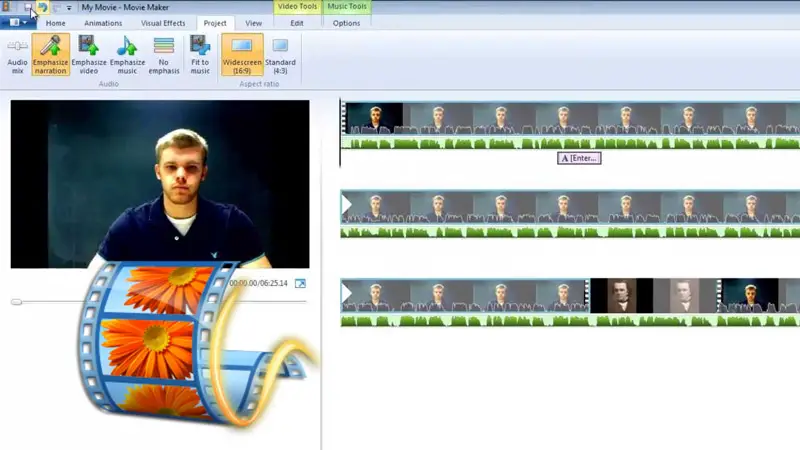The height and width of the screenshot is (450, 800).
Task: Select the last clip in the third row
Action: (759, 295)
